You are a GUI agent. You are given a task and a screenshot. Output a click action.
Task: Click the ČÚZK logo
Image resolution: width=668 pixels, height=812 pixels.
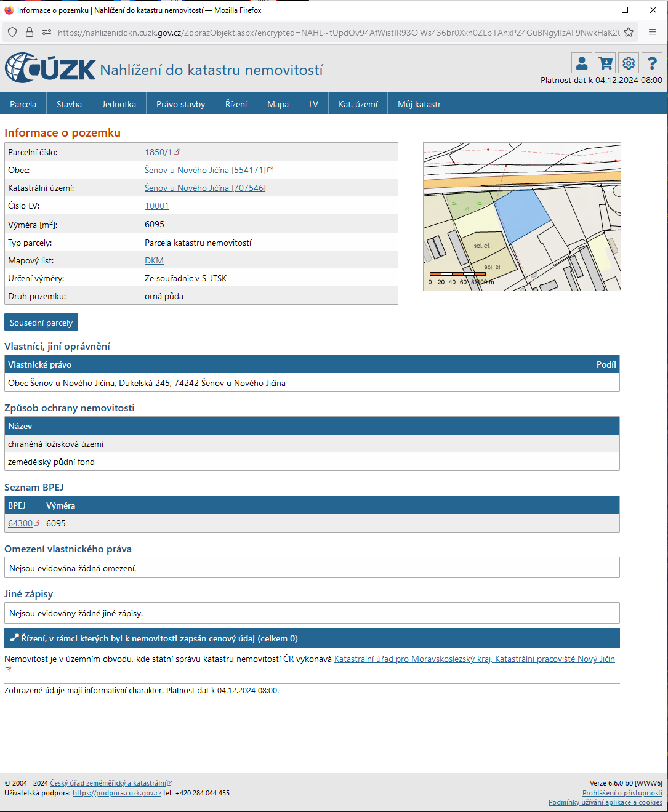pyautogui.click(x=50, y=68)
